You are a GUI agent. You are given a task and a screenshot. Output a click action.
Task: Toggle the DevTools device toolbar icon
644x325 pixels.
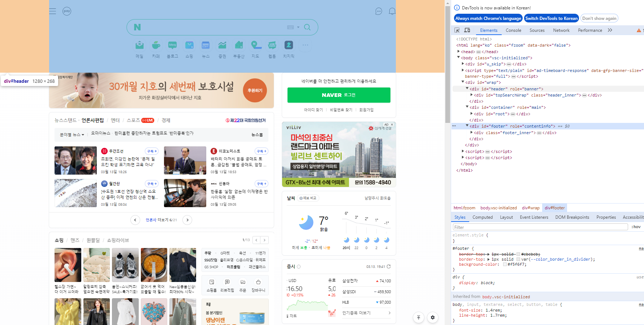pyautogui.click(x=467, y=30)
